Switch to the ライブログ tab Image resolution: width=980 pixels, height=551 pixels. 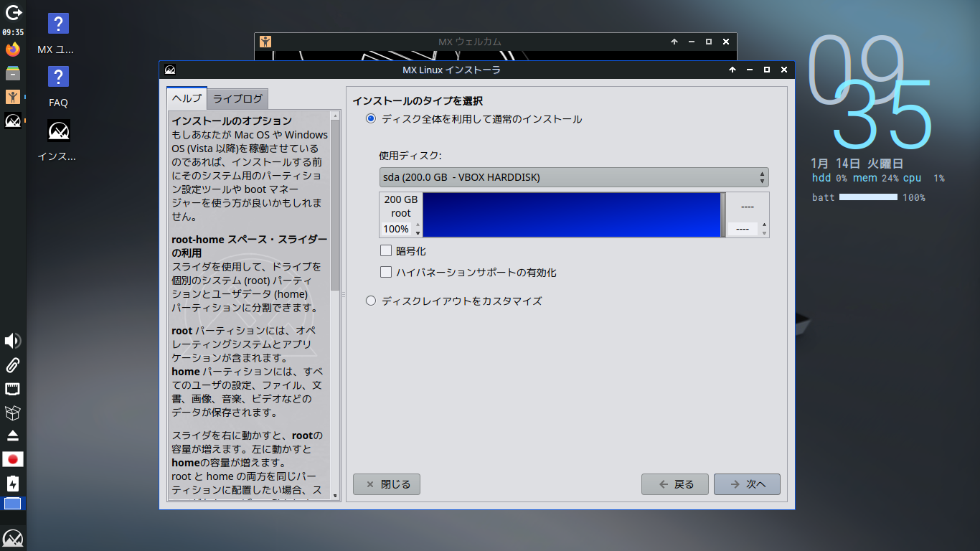pyautogui.click(x=237, y=98)
